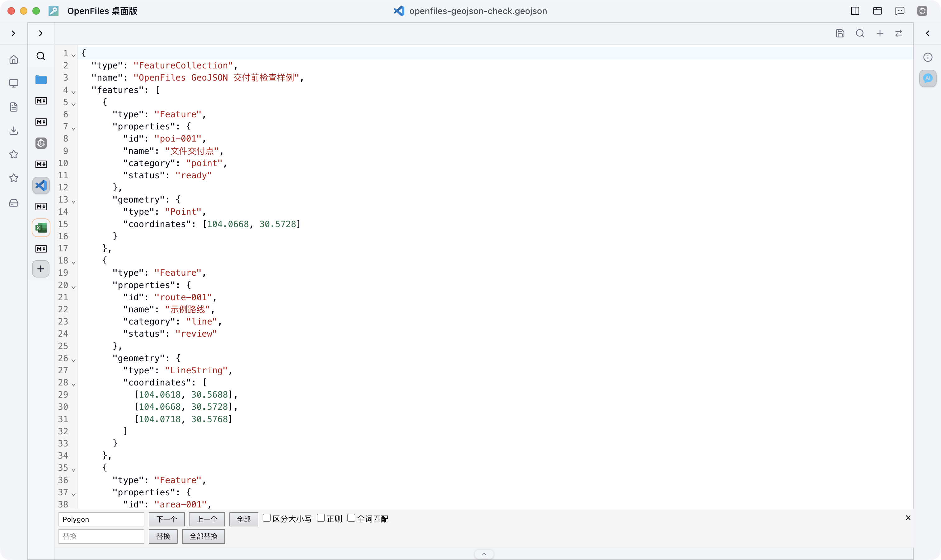Open settings gear in title bar
Viewport: 941px width, 560px height.
tap(922, 11)
